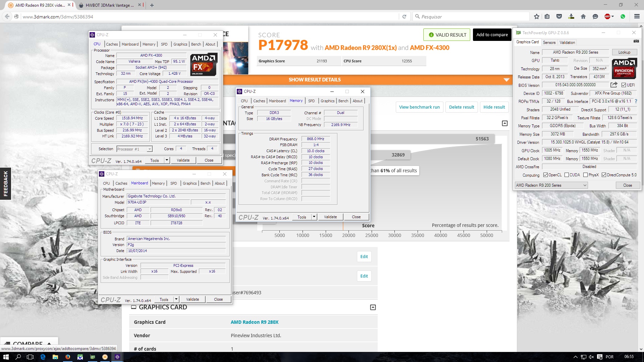Switch to HWBOT 3DMark Vantage browser tab
The height and width of the screenshot is (362, 644).
pyautogui.click(x=109, y=5)
